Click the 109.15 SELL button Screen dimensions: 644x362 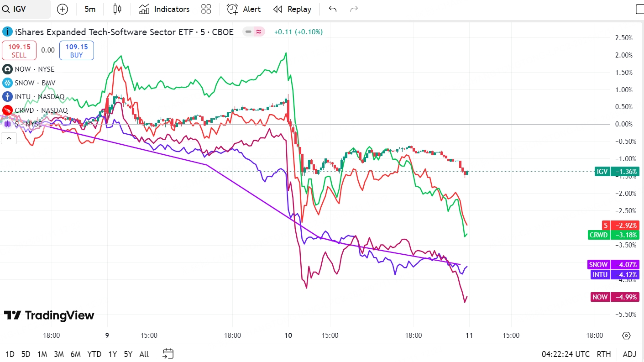pyautogui.click(x=19, y=50)
